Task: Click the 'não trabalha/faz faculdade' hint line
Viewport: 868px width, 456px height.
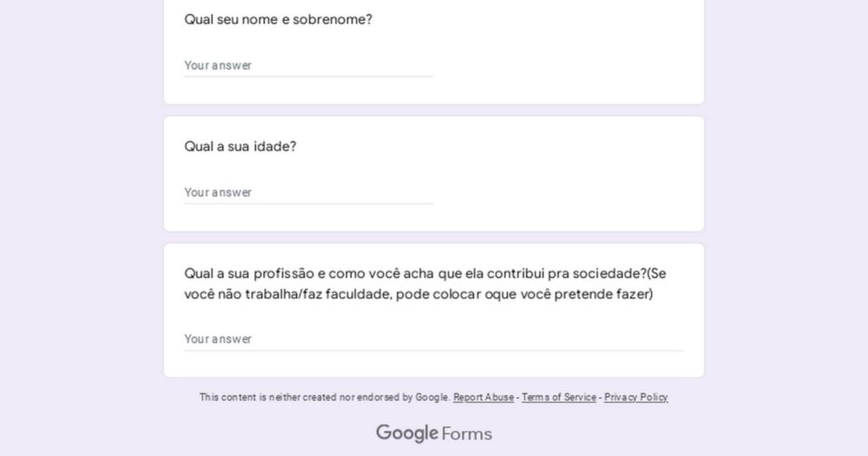Action: (418, 294)
